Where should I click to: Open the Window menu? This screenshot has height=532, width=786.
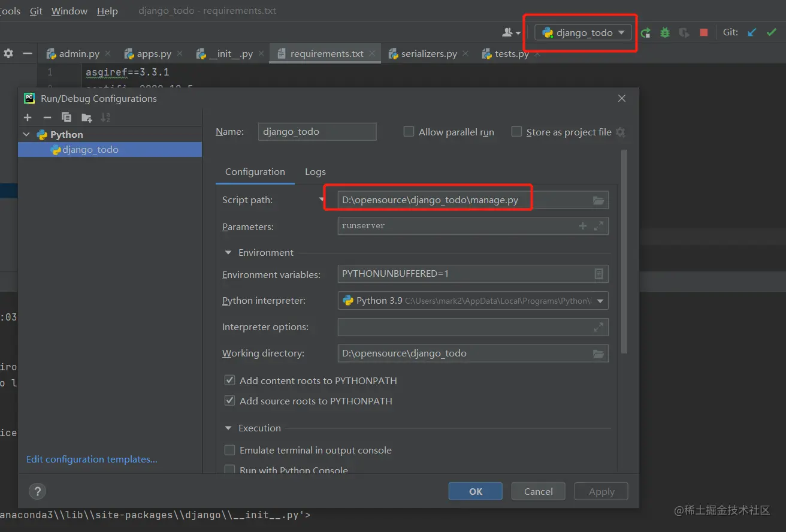[x=69, y=11]
